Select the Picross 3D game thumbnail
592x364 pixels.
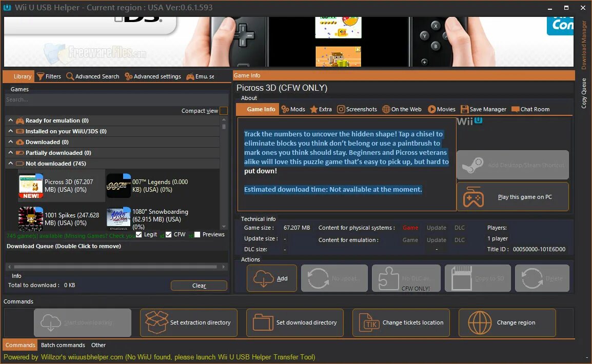(x=31, y=186)
